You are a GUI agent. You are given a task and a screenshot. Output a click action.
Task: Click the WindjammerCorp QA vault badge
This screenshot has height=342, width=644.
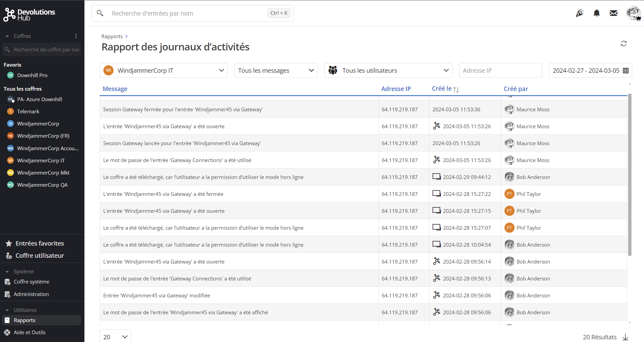coord(10,185)
